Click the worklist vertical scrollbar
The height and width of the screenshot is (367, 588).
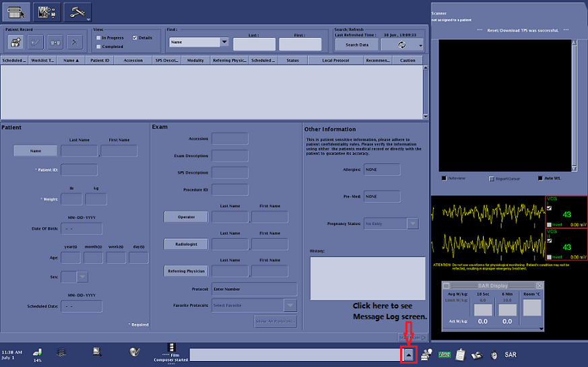coord(425,91)
